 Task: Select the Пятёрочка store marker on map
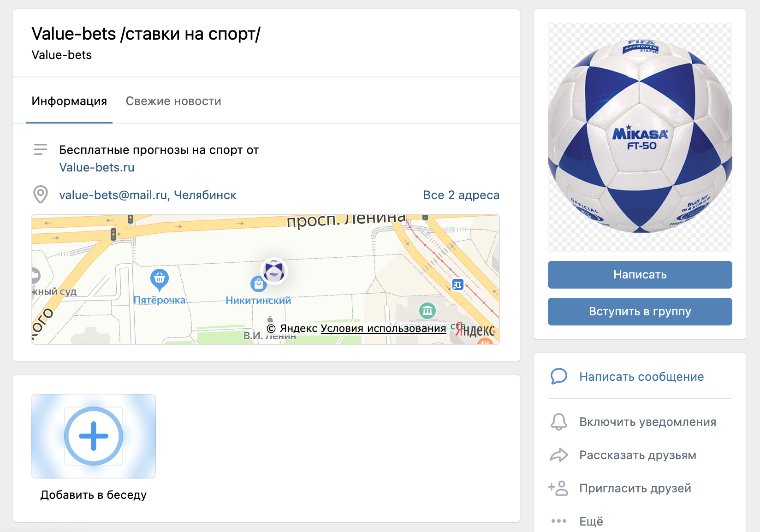pos(160,279)
